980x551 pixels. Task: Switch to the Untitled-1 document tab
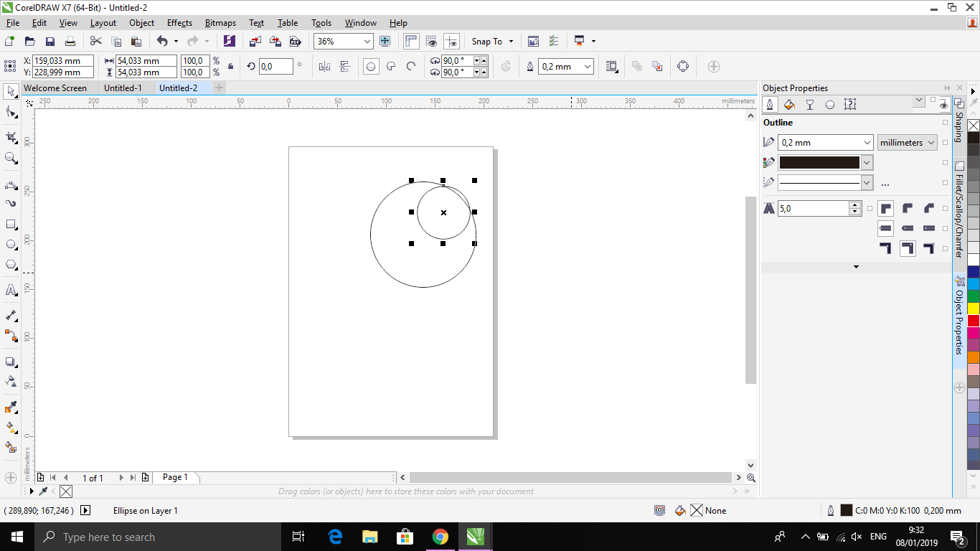point(123,88)
